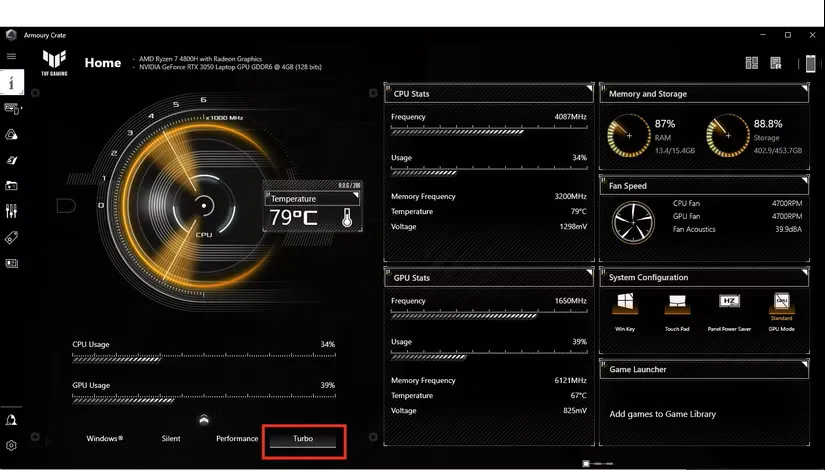Open the hamburger menu in sidebar
The image size is (825, 470).
pos(11,56)
